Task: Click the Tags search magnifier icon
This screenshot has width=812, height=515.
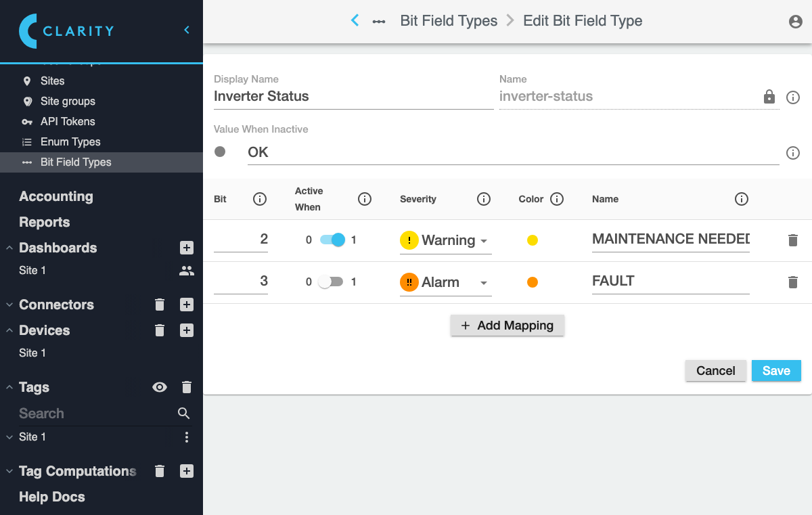Action: click(x=183, y=413)
